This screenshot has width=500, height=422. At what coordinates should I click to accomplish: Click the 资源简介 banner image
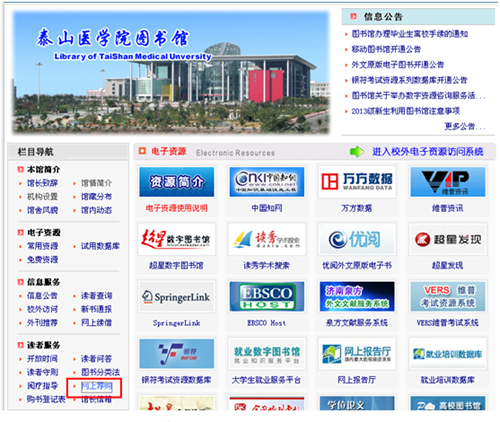pos(176,182)
